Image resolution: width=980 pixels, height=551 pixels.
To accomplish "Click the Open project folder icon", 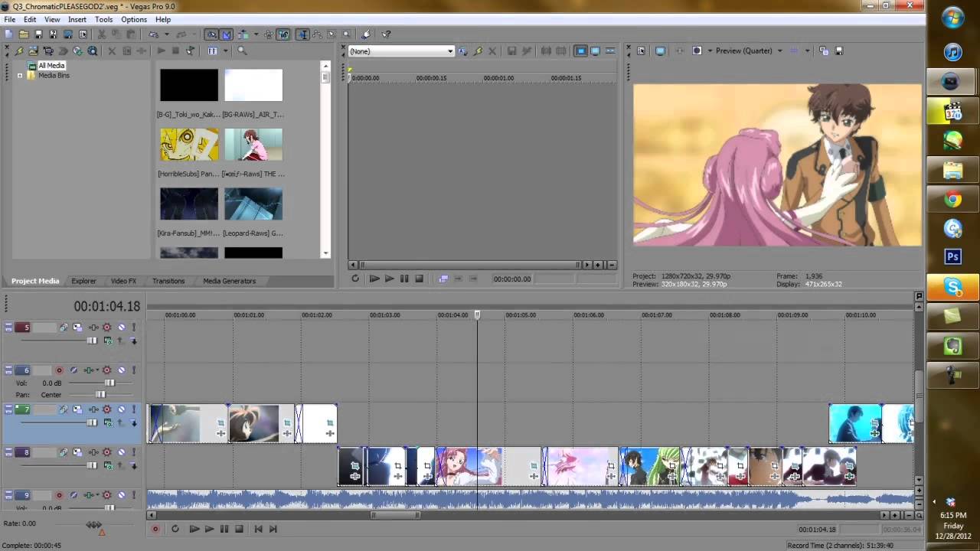I will [24, 34].
